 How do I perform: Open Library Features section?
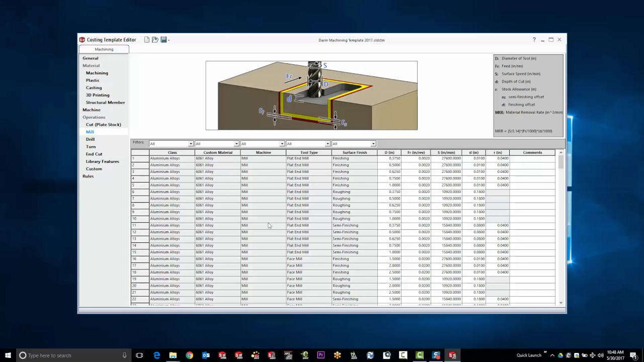[x=102, y=161]
